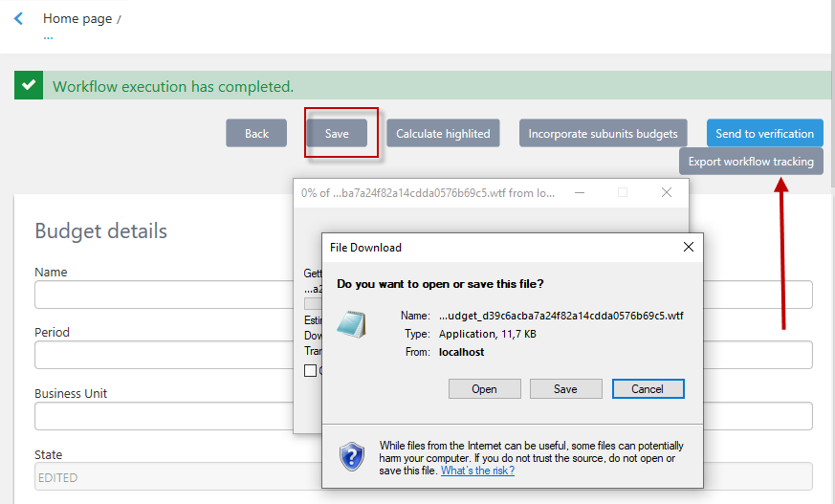Click the Do you want to open or save this file? text
This screenshot has width=835, height=504.
click(x=440, y=284)
